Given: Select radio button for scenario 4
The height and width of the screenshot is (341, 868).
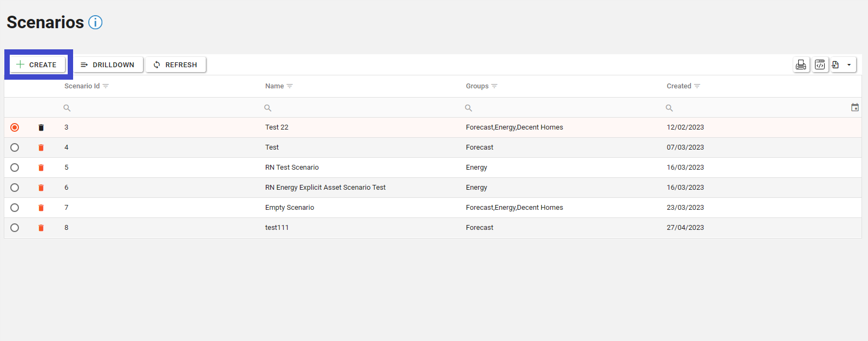Looking at the screenshot, I should (x=15, y=147).
